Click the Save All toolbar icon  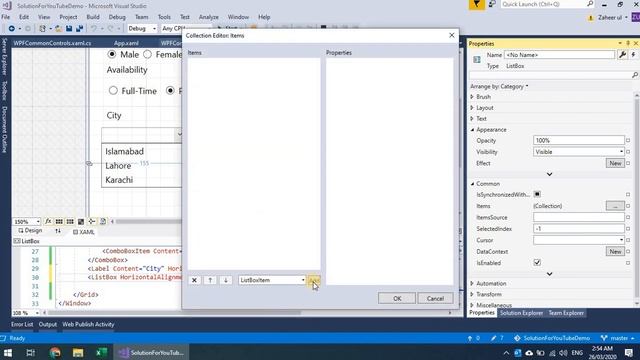80,29
